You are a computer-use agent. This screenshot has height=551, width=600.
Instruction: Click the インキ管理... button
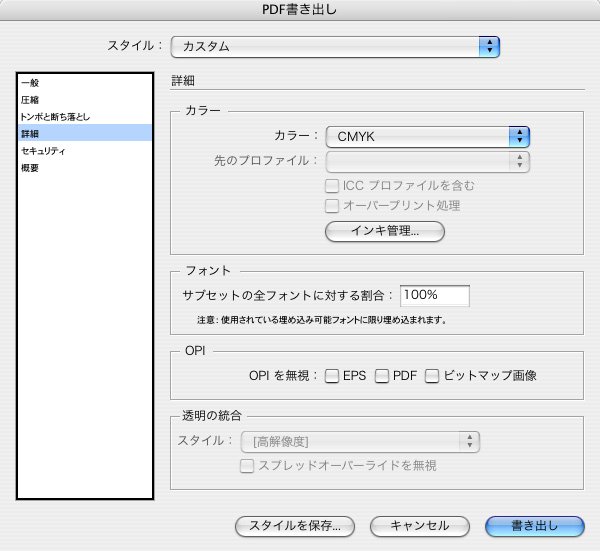[x=385, y=231]
